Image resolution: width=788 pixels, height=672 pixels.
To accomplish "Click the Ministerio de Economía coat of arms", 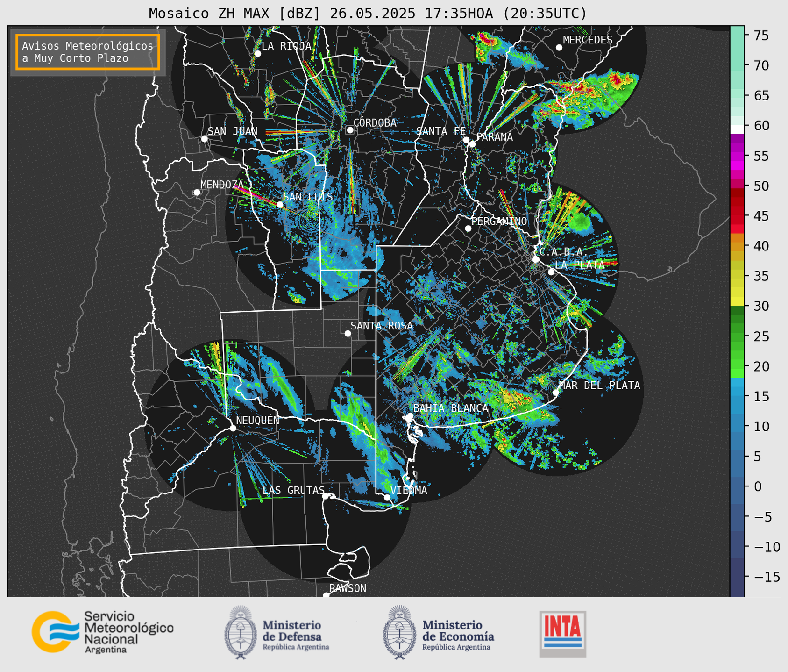I will tap(399, 632).
